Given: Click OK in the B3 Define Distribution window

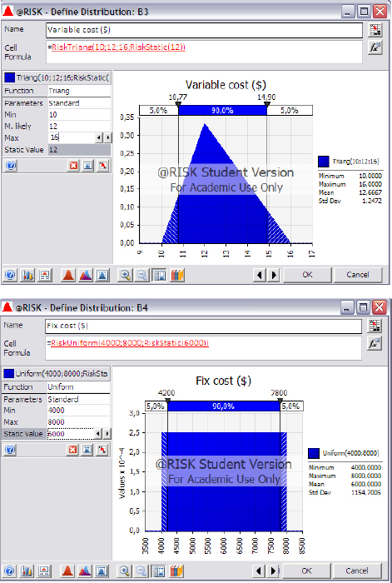Looking at the screenshot, I should coord(307,275).
